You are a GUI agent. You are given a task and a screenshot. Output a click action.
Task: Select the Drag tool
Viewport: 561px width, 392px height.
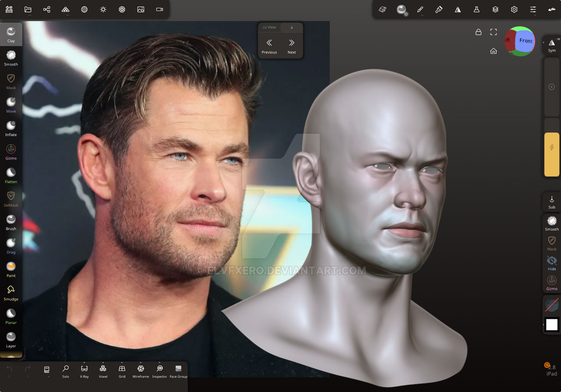[11, 246]
